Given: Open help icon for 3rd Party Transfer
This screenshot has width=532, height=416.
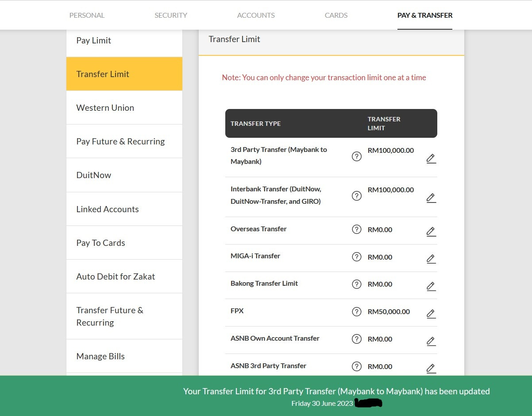Looking at the screenshot, I should (357, 156).
